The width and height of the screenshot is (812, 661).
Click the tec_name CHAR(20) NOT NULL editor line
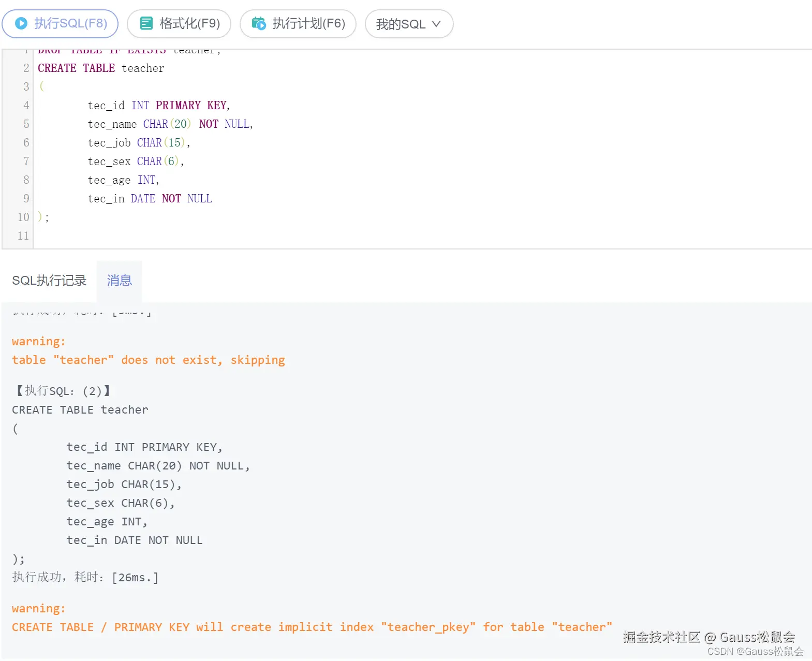tap(170, 124)
